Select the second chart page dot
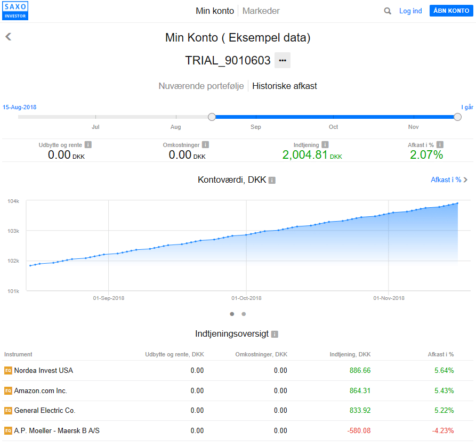 coord(244,314)
